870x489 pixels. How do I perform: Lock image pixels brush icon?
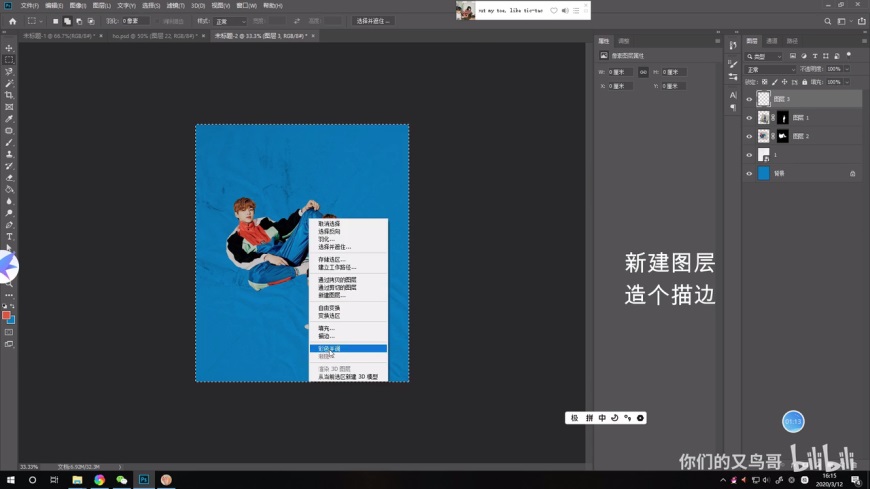click(775, 82)
